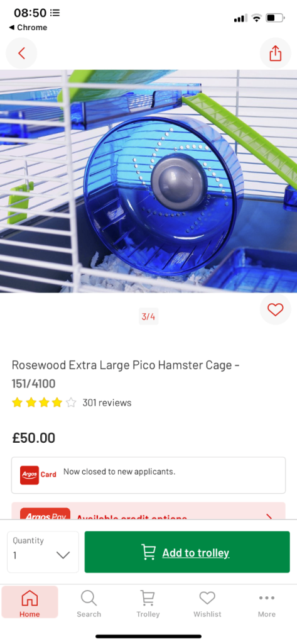The width and height of the screenshot is (297, 644).
Task: Click the Quantity dropdown chevron arrow
Action: pyautogui.click(x=63, y=555)
